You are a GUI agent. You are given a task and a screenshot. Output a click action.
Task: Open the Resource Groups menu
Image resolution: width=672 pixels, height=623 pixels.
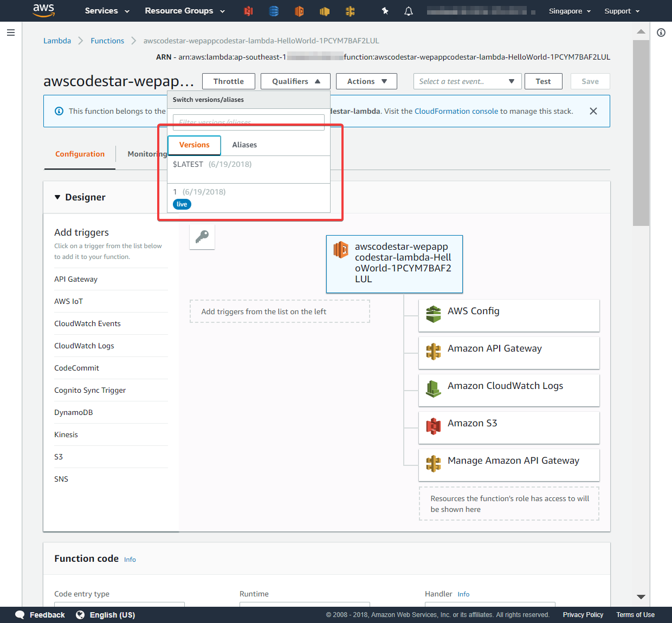pyautogui.click(x=185, y=11)
